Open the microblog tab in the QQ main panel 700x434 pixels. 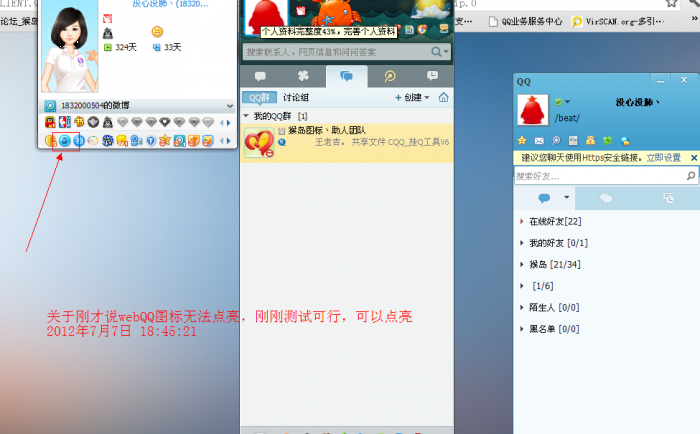coord(390,76)
